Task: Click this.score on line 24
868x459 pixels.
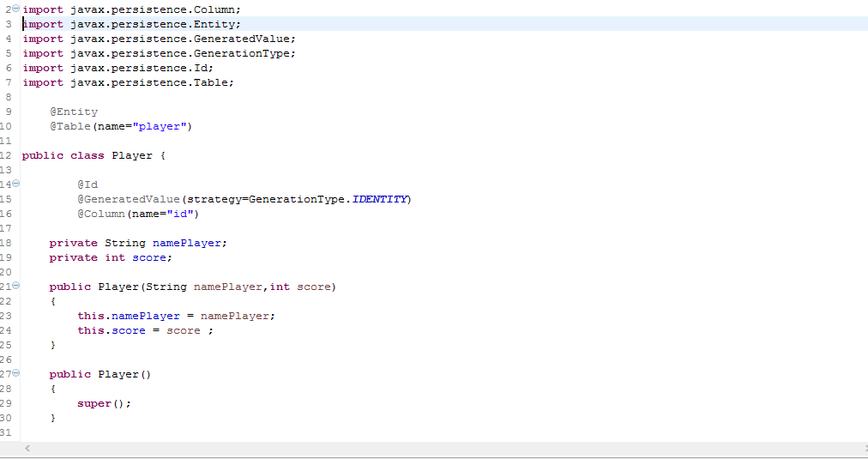Action: 112,330
